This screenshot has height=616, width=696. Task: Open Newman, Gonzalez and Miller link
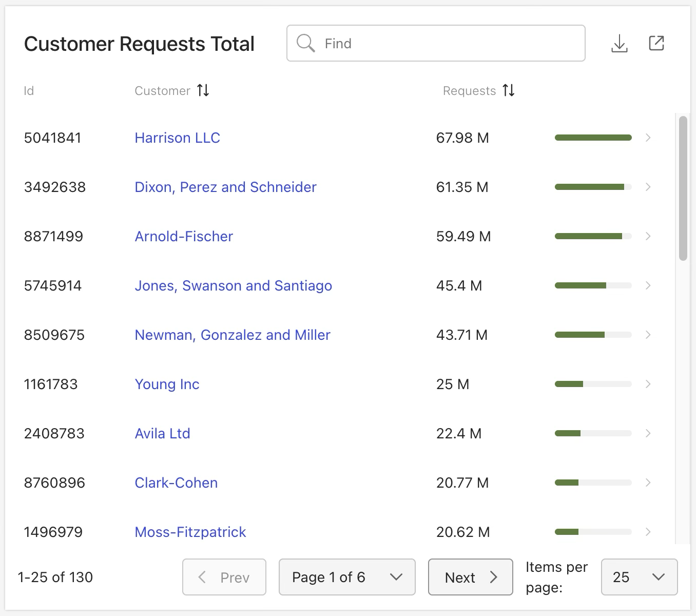[x=233, y=335]
